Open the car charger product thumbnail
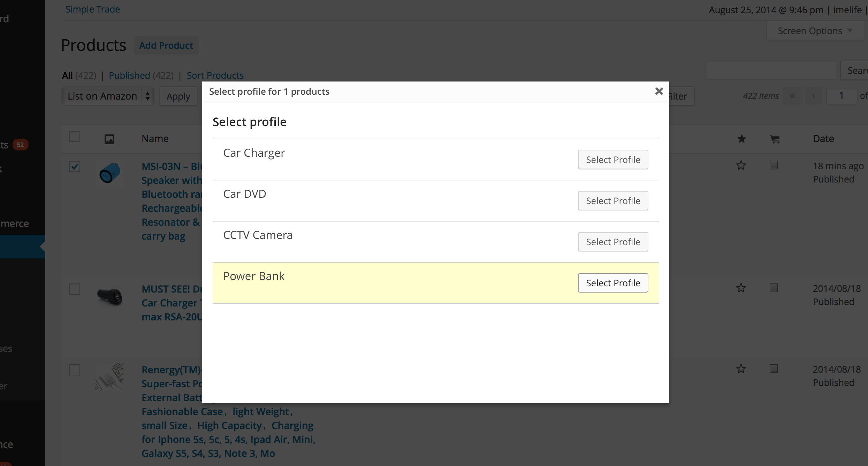 tap(109, 296)
